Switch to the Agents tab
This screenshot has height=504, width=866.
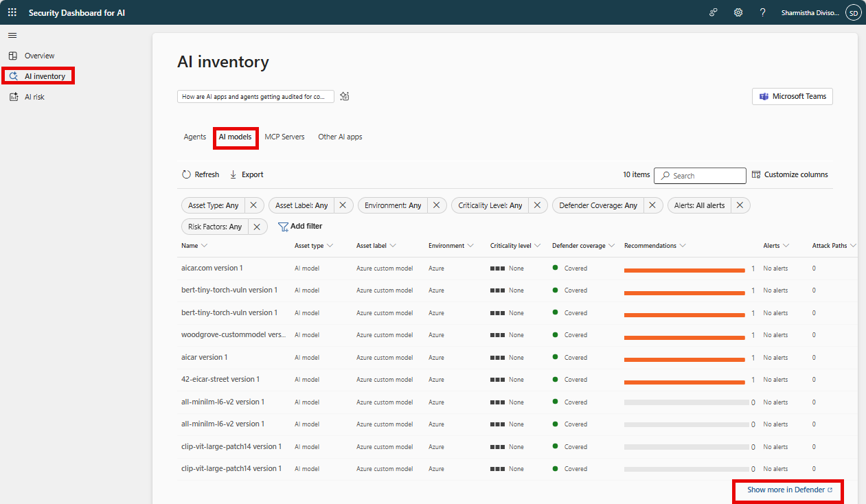(195, 137)
